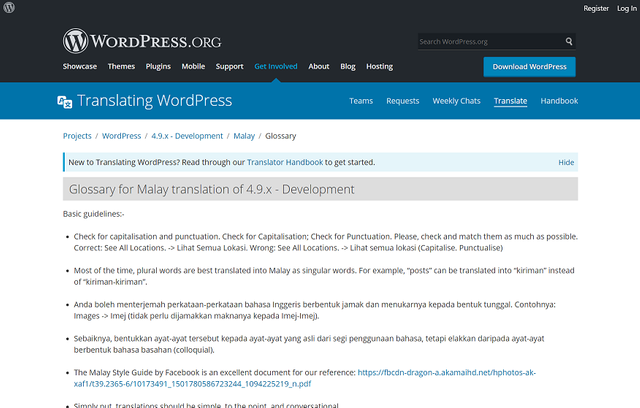This screenshot has width=640, height=408.
Task: Open the Get Involved menu item
Action: coord(276,66)
